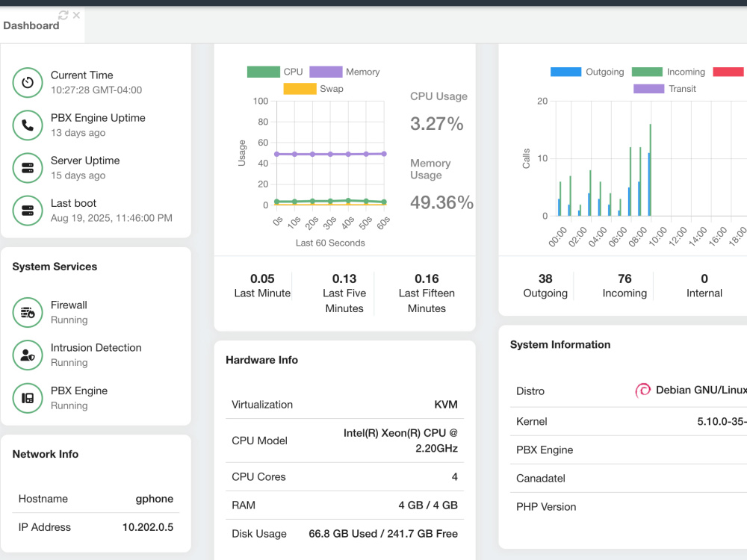Image resolution: width=747 pixels, height=560 pixels.
Task: Click the Firewall service icon
Action: 28,312
